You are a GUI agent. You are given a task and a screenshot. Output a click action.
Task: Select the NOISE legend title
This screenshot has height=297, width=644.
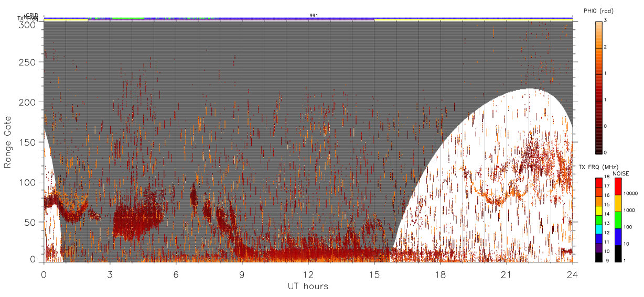point(621,173)
